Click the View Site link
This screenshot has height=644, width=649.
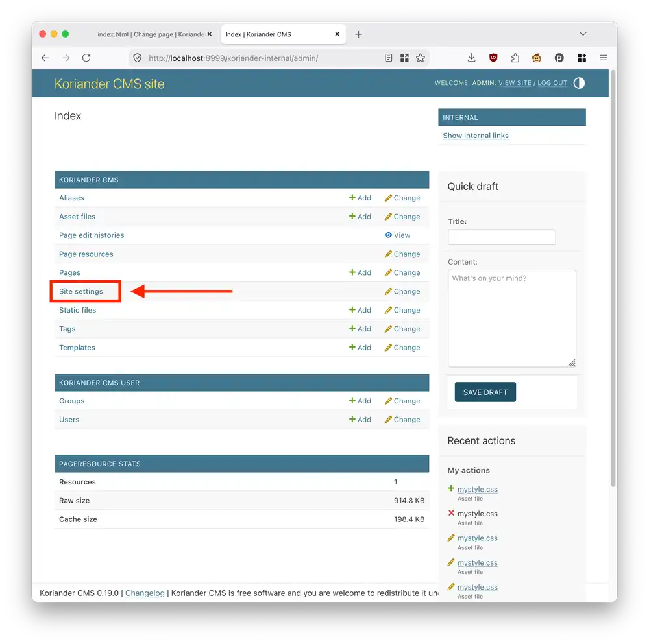point(515,83)
